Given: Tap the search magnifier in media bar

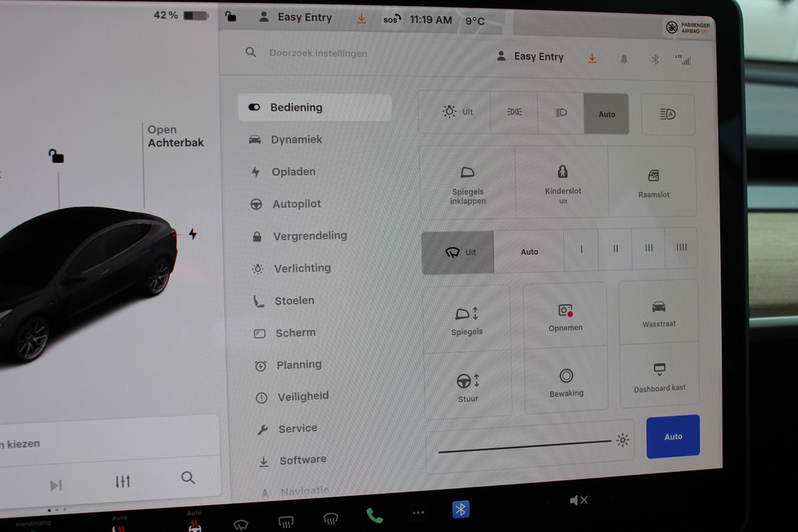Looking at the screenshot, I should click(188, 477).
